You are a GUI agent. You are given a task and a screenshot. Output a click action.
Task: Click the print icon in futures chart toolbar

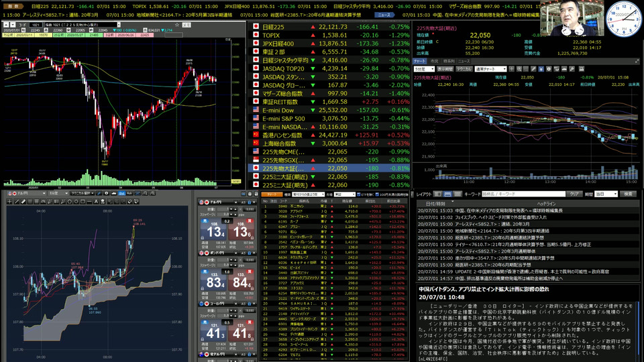tap(582, 69)
